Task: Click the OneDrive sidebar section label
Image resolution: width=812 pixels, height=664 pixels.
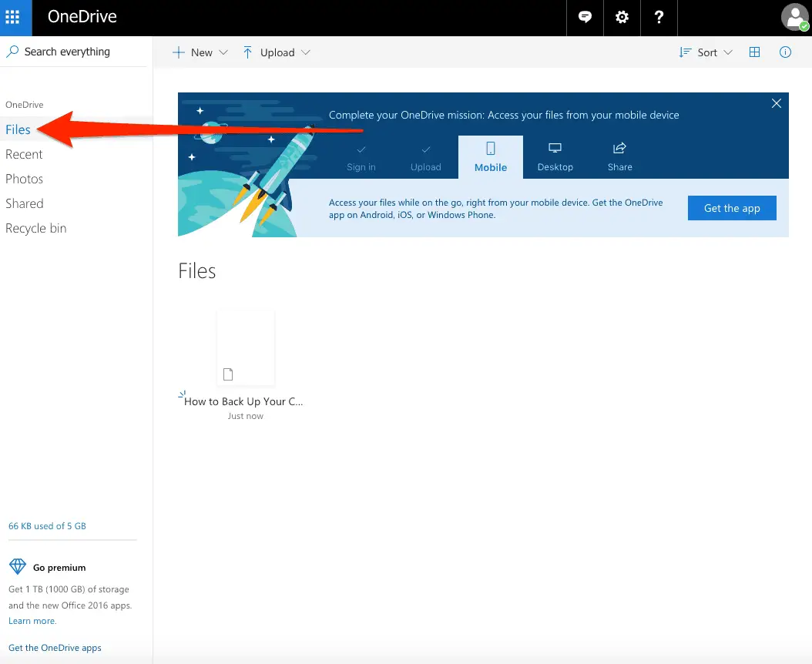Action: tap(25, 105)
